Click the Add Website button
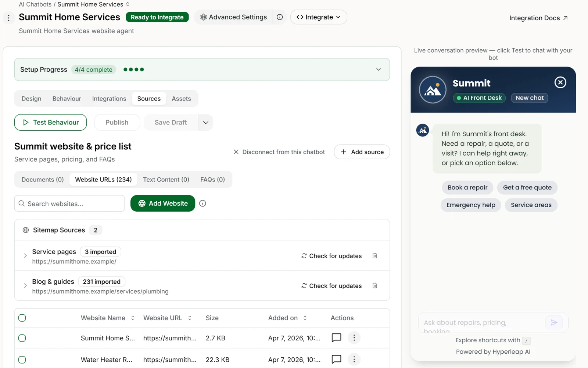The image size is (588, 368). coord(163,203)
